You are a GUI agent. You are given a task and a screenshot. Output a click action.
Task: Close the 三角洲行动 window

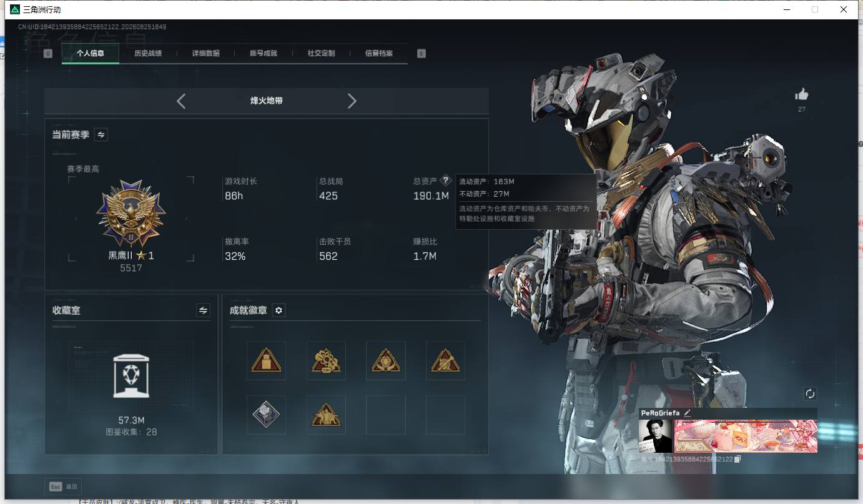844,9
